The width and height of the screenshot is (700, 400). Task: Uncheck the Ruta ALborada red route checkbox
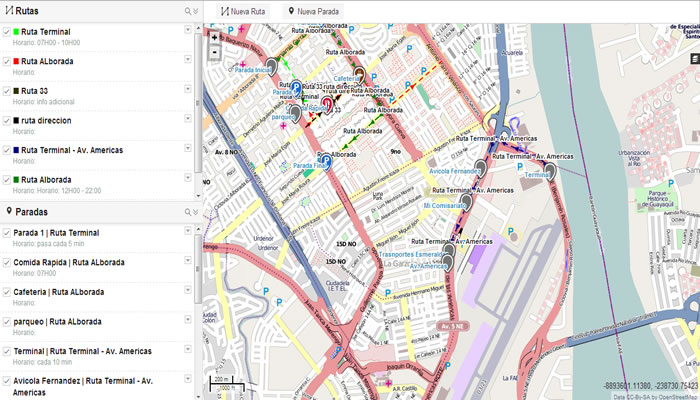click(x=7, y=61)
